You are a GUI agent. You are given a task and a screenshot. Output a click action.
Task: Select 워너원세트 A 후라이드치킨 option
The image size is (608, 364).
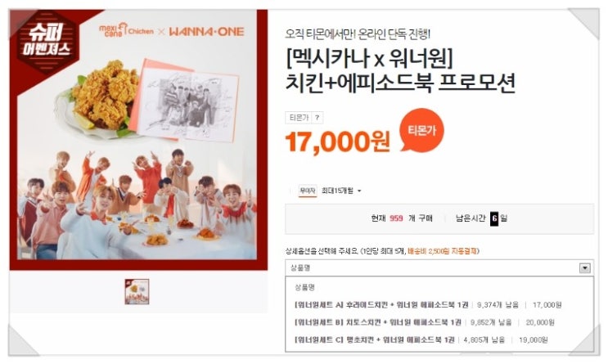(428, 305)
